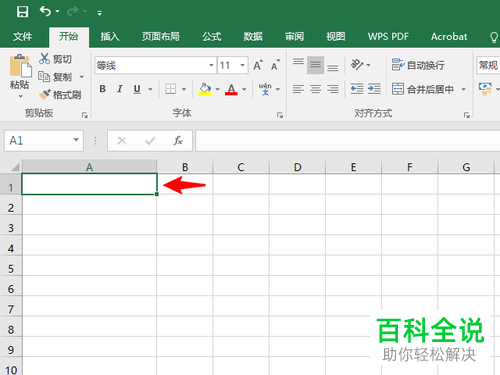Switch to the 插入 ribbon tab
Image resolution: width=500 pixels, height=375 pixels.
(x=110, y=36)
